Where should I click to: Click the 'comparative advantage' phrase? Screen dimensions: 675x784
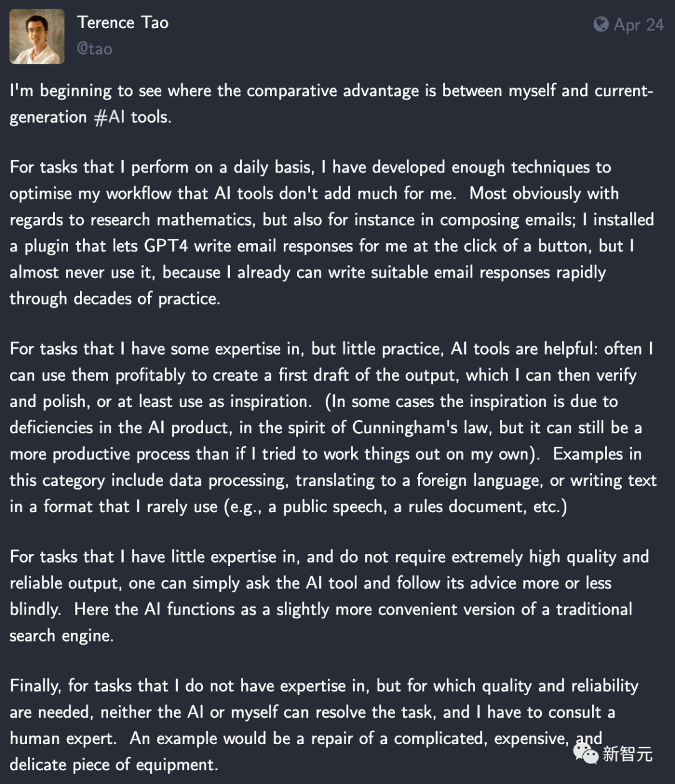click(x=332, y=91)
